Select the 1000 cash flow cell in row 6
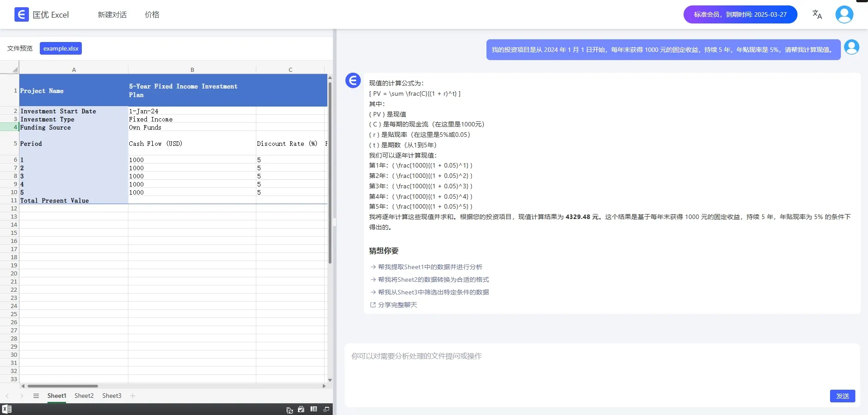Screen dimensions: 868x415 [x=192, y=160]
